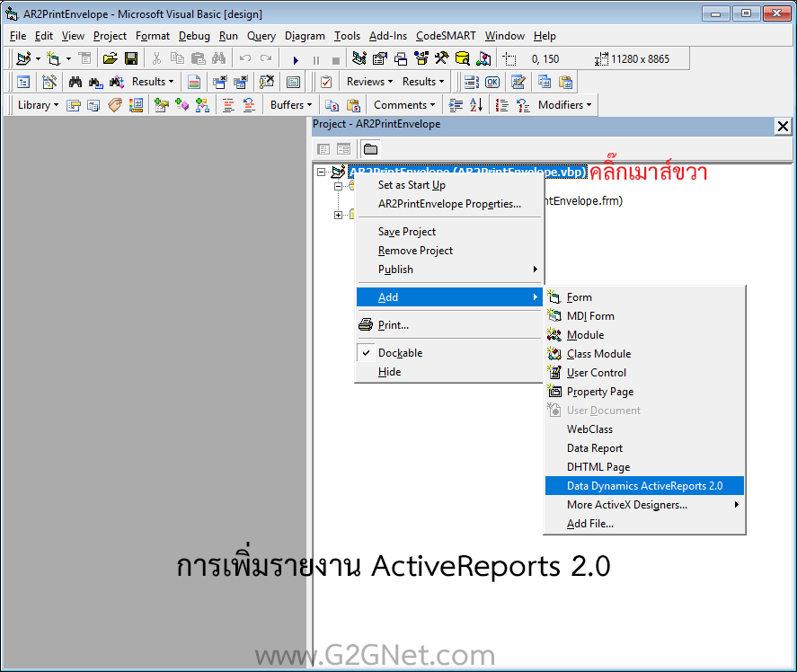
Task: Choose Remove Project in context menu
Action: tap(450, 251)
